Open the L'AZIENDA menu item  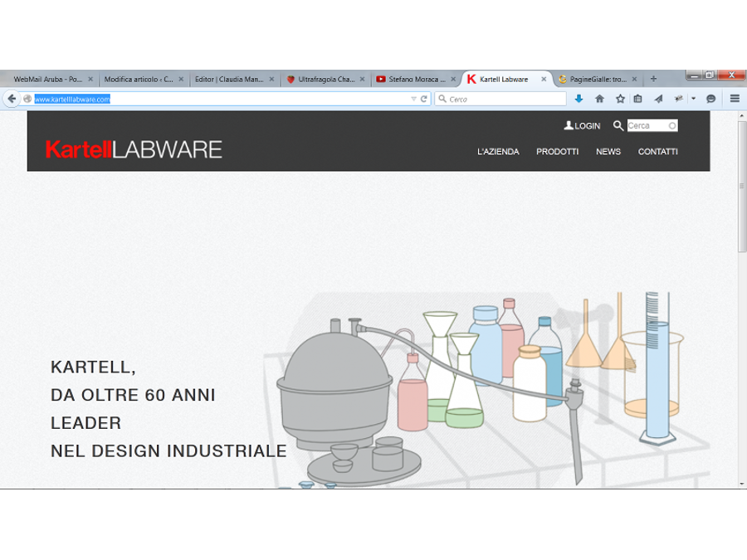(498, 152)
